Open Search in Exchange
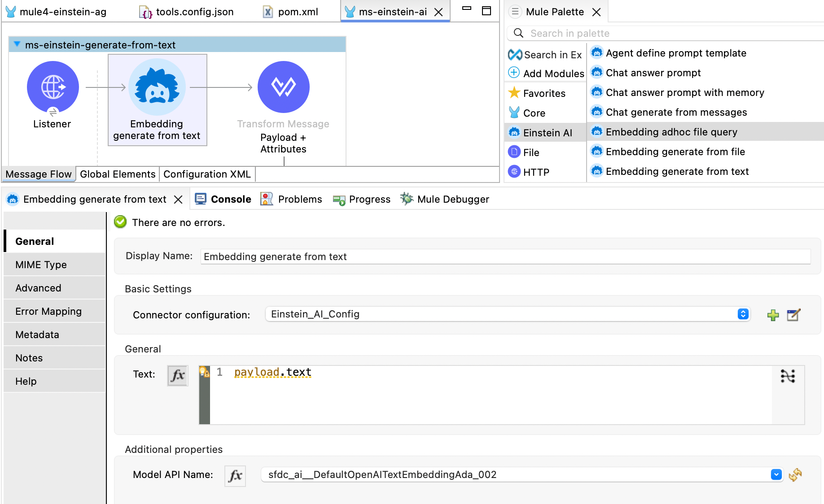The image size is (824, 504). pyautogui.click(x=545, y=55)
